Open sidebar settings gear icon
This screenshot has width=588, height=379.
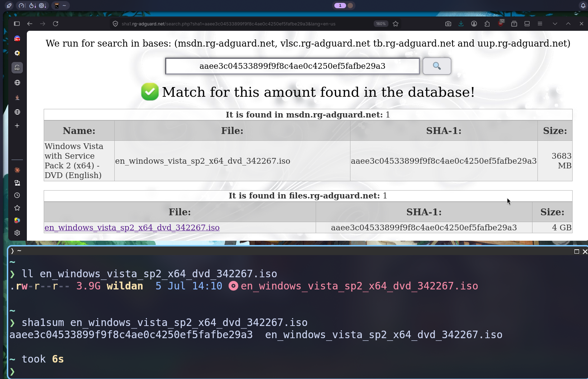17,233
